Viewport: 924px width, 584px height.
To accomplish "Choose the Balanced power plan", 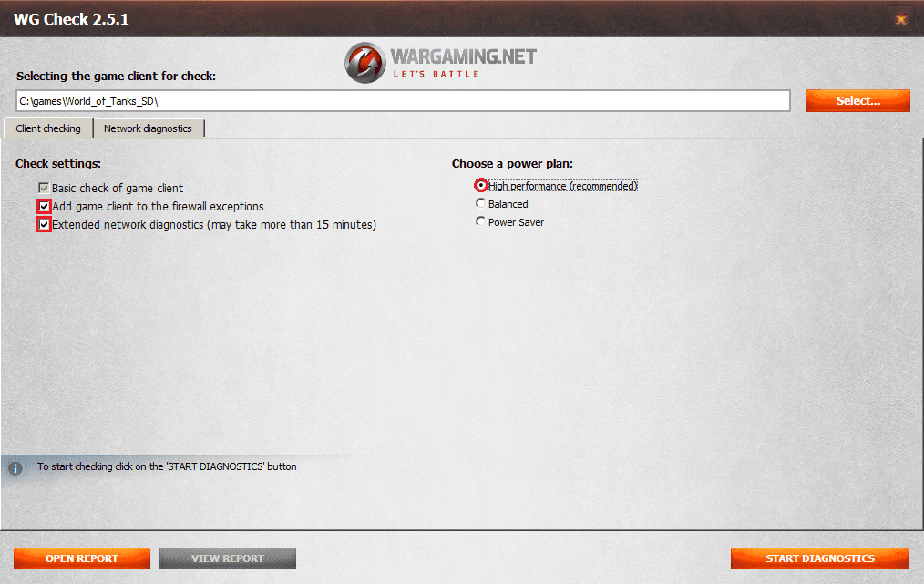I will [x=480, y=203].
